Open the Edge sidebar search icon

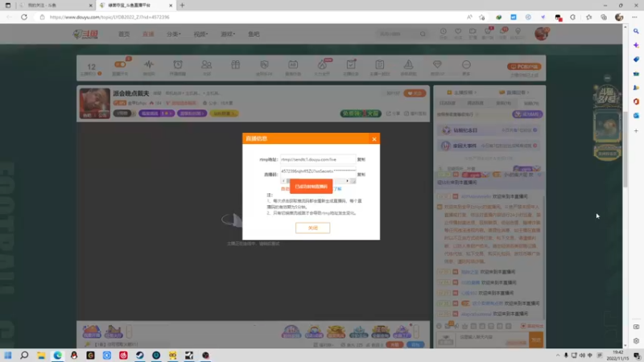pyautogui.click(x=636, y=31)
